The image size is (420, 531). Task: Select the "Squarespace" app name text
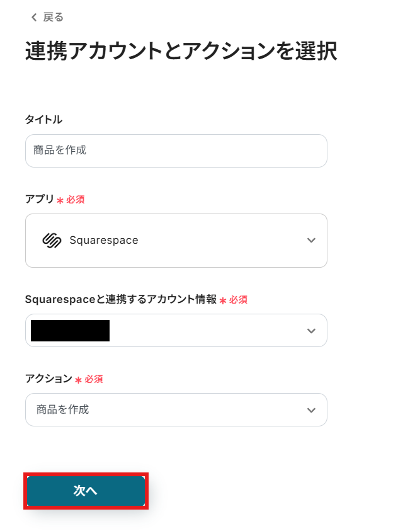click(x=104, y=240)
